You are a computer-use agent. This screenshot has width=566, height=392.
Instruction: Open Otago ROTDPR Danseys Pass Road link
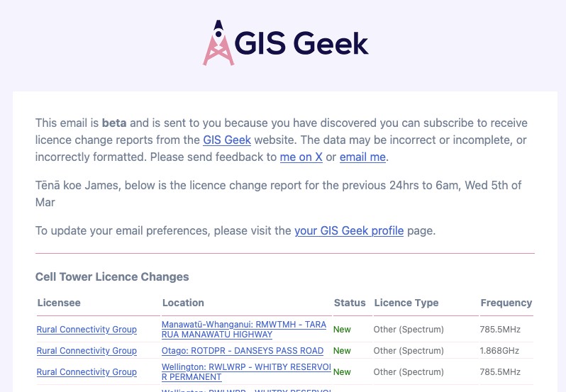(242, 350)
